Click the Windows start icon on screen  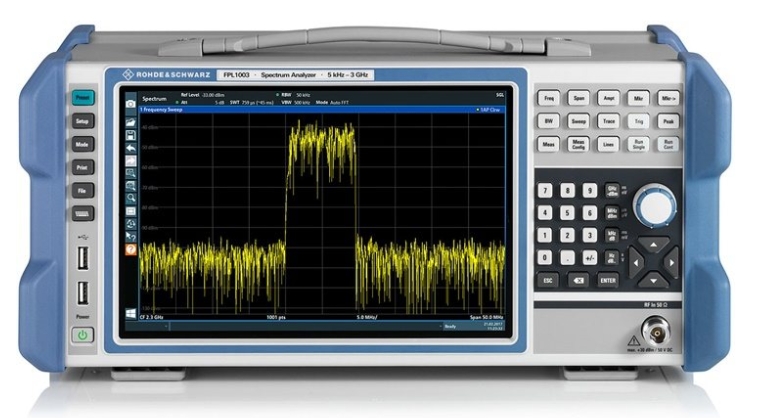(129, 313)
